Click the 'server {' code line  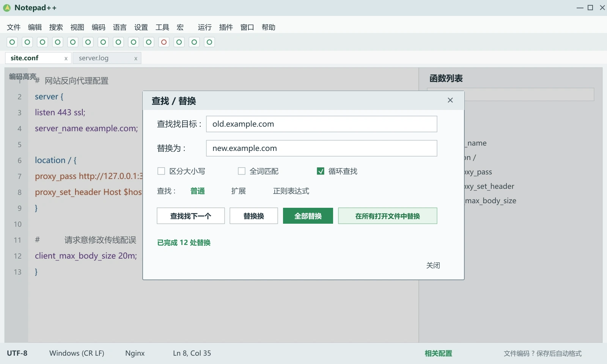[x=49, y=97]
